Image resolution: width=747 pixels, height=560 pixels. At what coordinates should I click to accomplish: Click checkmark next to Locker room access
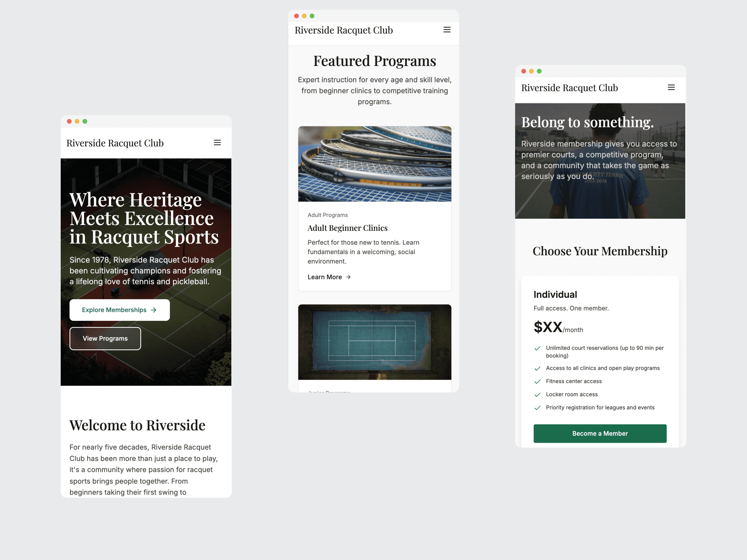tap(537, 395)
